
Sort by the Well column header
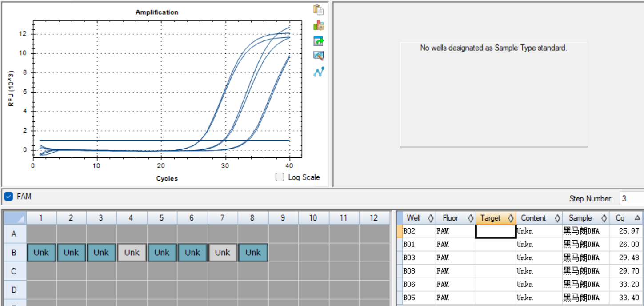416,218
